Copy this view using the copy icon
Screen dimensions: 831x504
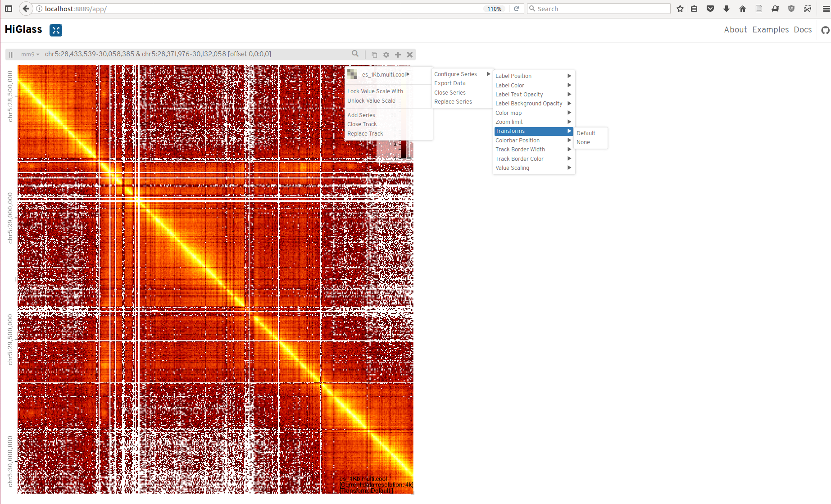pos(374,54)
